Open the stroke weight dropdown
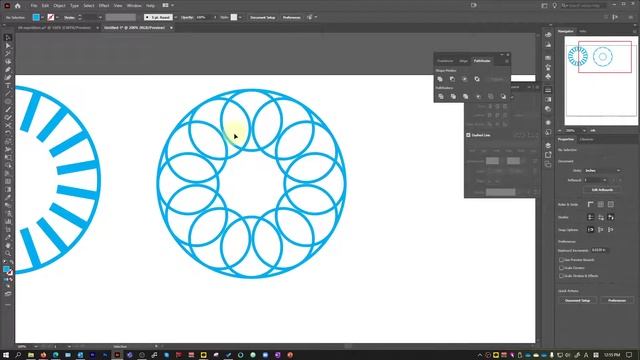640x360 pixels. (100, 18)
